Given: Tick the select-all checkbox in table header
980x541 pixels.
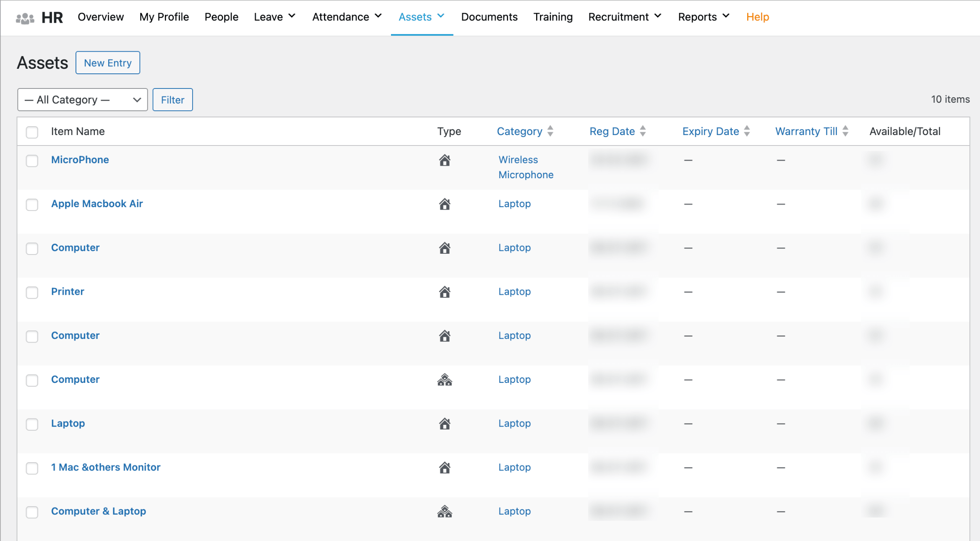Looking at the screenshot, I should click(32, 132).
